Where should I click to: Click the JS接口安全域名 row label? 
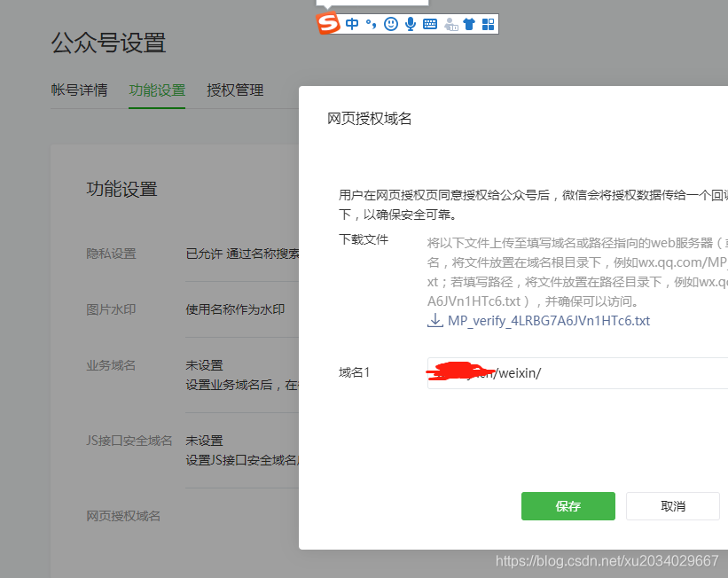(x=129, y=441)
